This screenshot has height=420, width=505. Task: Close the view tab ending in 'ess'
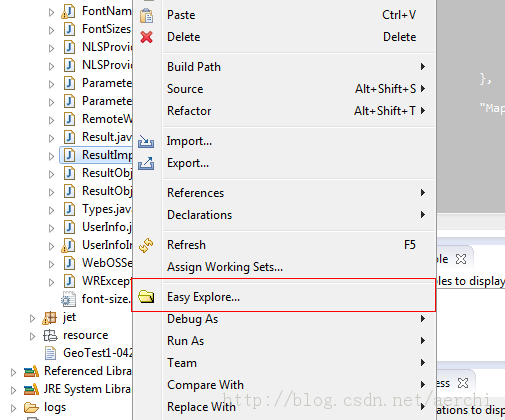tap(463, 383)
